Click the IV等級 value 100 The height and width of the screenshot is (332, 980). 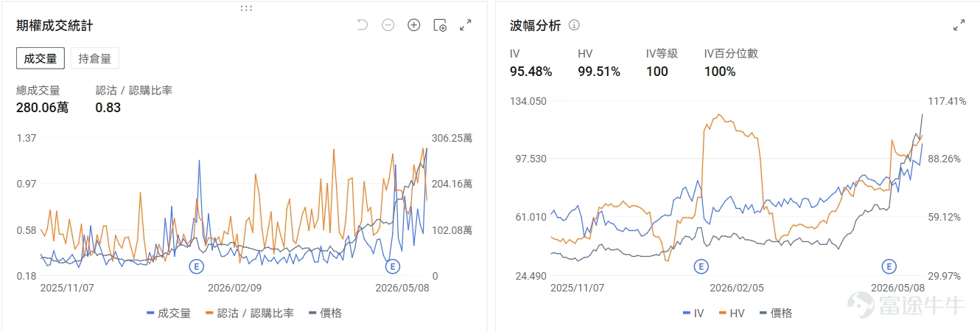[x=657, y=72]
